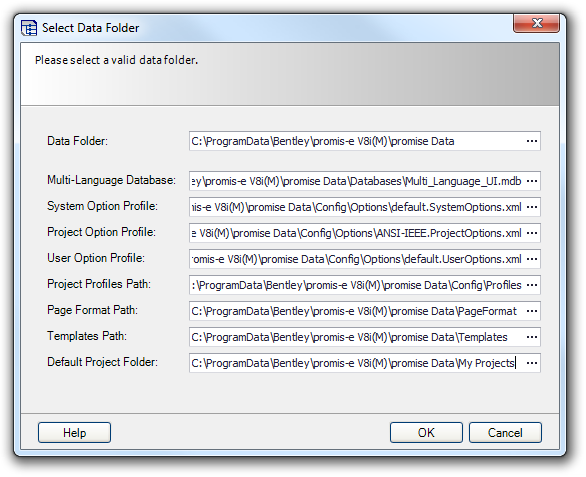Browse for Project Profiles Path

click(531, 285)
